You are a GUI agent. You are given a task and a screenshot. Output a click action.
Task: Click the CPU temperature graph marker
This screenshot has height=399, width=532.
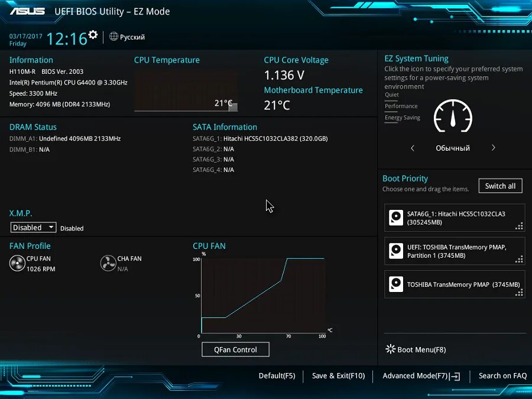233,107
